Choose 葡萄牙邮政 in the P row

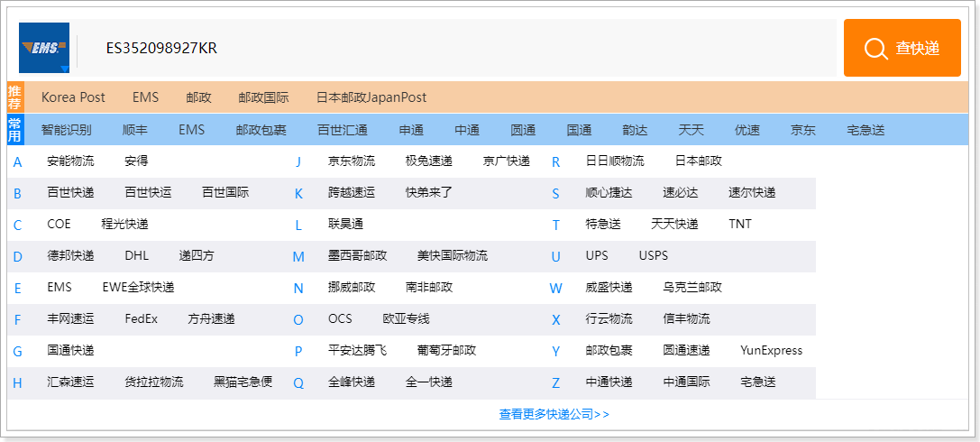coord(446,351)
